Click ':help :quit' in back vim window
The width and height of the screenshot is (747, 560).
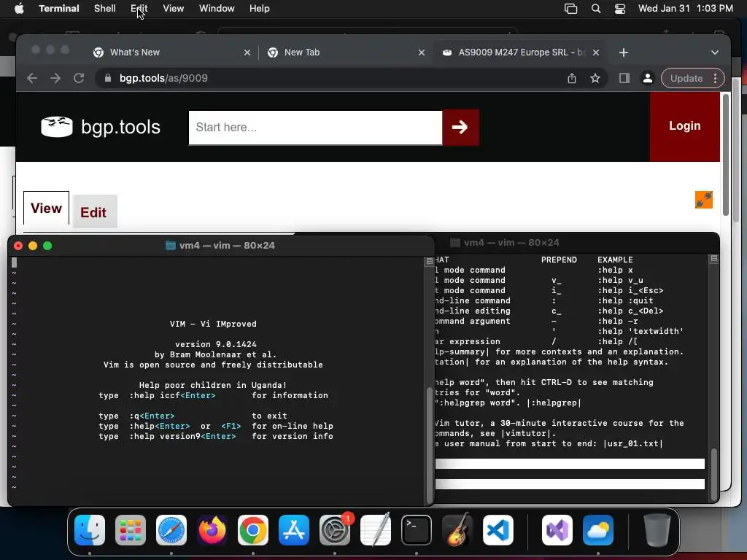625,300
